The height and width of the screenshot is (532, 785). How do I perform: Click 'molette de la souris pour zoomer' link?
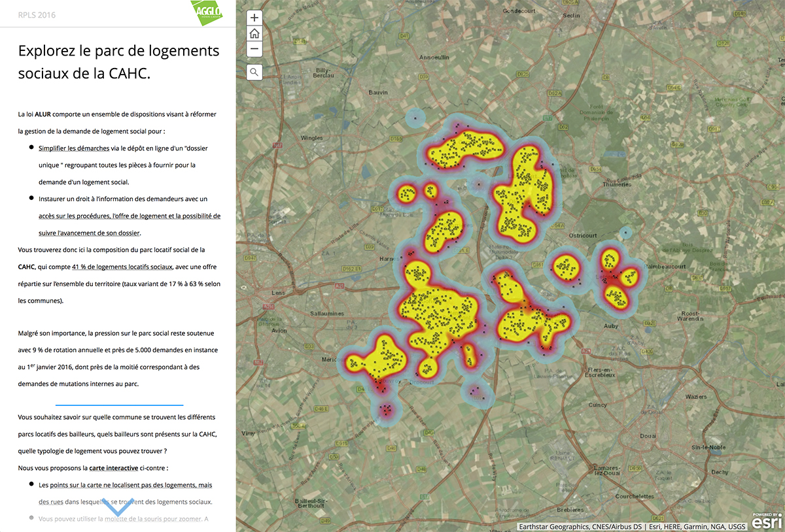[x=153, y=519]
